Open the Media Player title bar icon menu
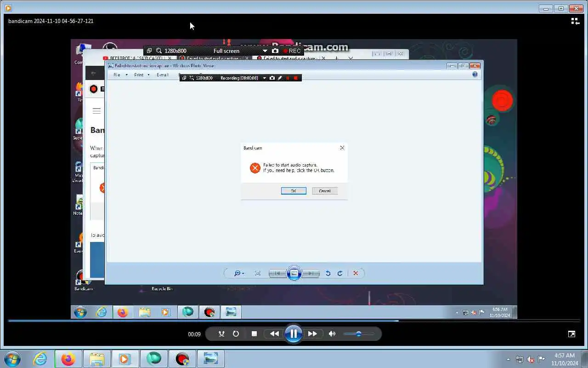This screenshot has height=368, width=588. [8, 8]
